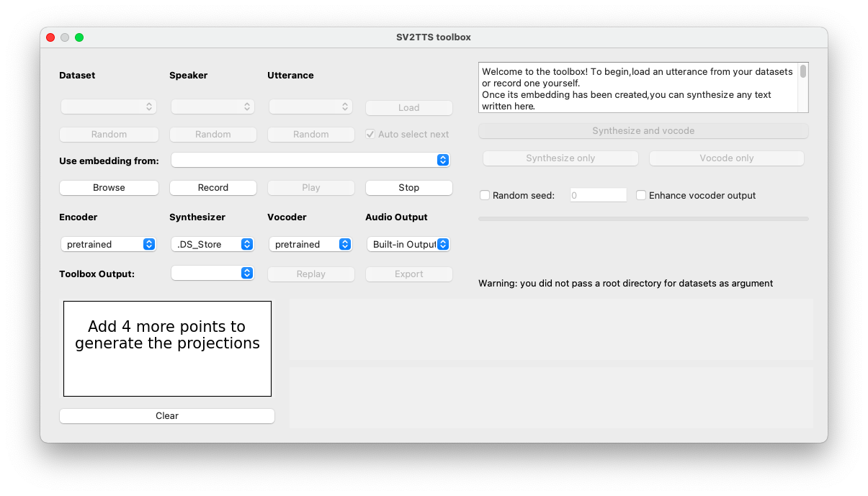Click Synthesize and vocode button
Screen dimensions: 868x496
tap(643, 131)
